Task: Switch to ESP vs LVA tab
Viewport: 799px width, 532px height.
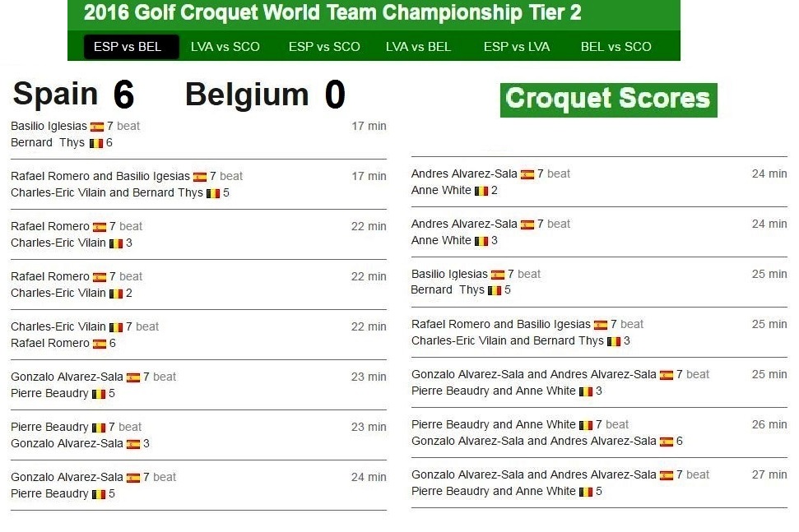Action: pos(517,47)
